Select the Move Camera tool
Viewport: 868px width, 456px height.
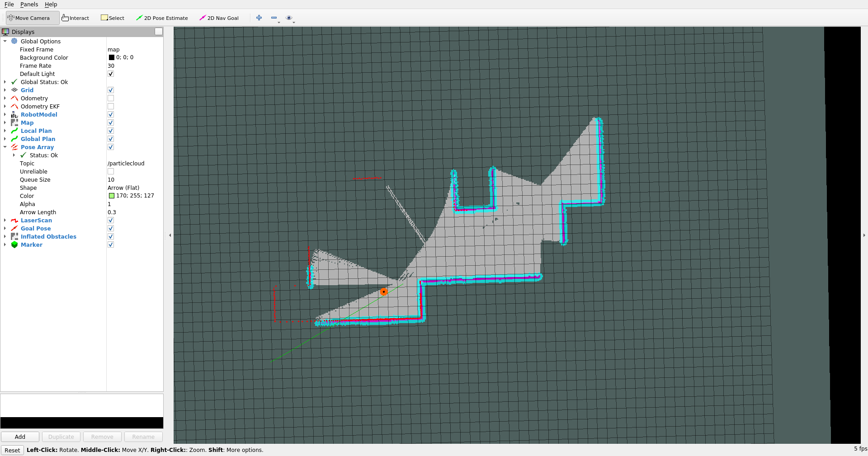coord(29,18)
